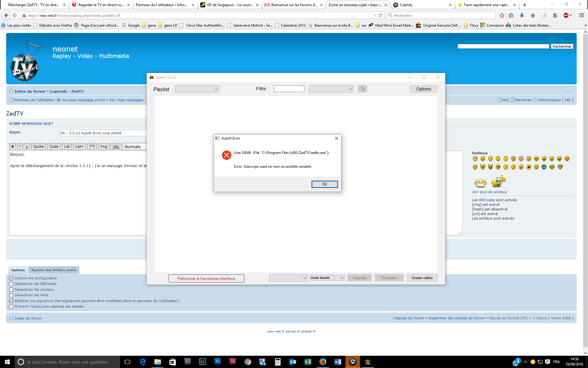
Task: Open the Normale font size dropdown
Action: [x=135, y=147]
